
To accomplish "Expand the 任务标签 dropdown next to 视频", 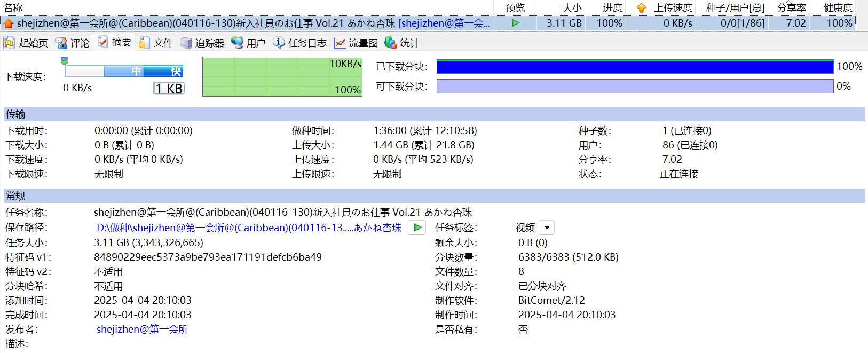I will (547, 228).
